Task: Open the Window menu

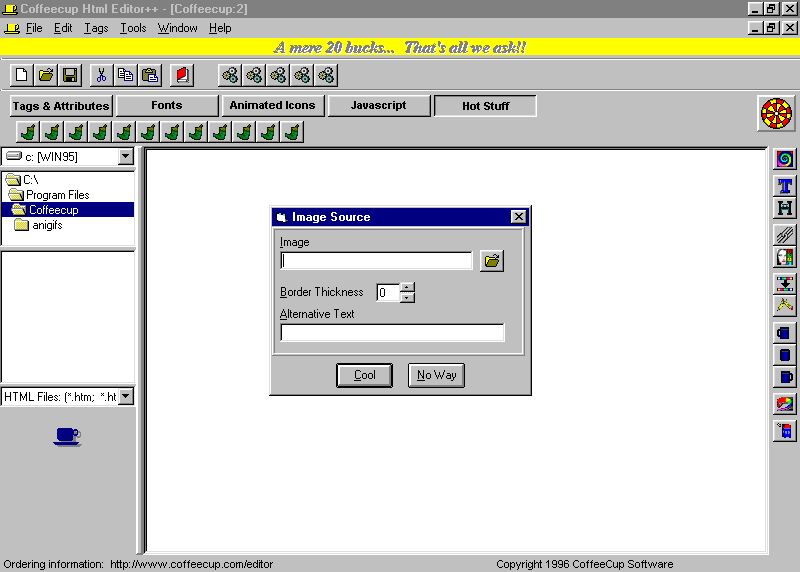Action: click(x=177, y=28)
